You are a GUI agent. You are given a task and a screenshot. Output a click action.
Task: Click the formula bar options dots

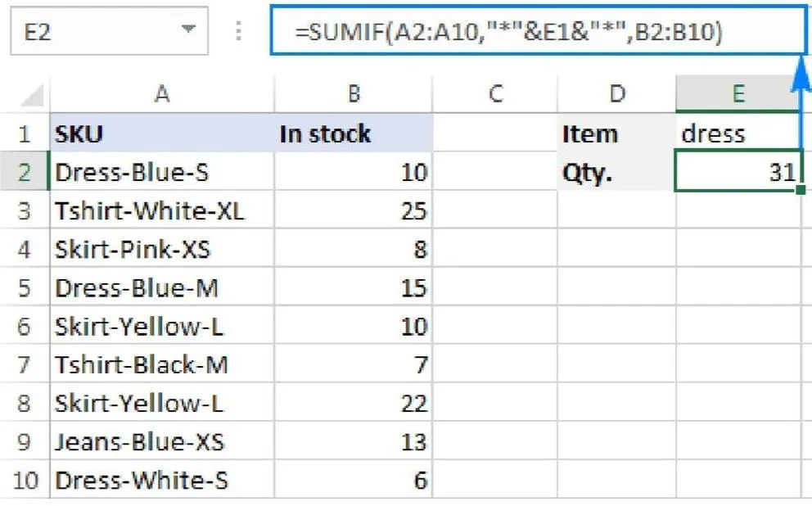point(239,31)
